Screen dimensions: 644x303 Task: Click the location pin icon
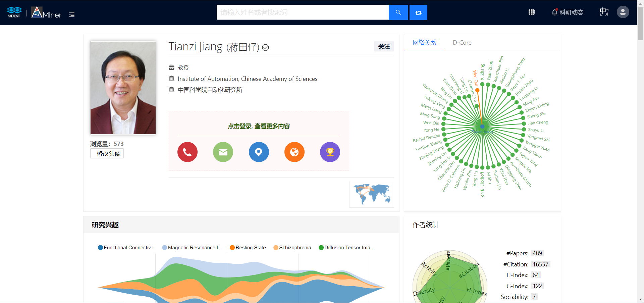tap(259, 152)
